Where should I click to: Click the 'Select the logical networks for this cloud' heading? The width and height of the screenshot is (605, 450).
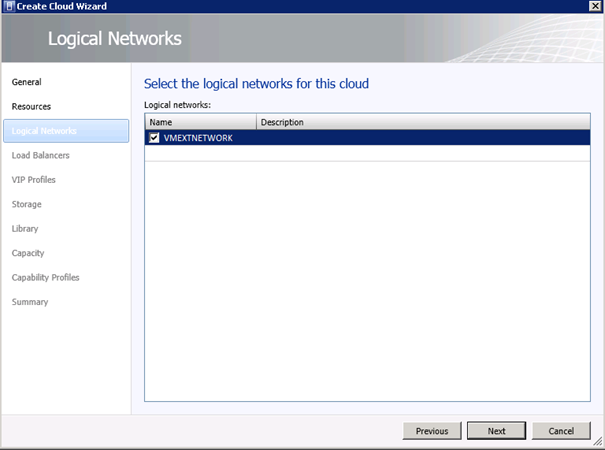pos(256,84)
